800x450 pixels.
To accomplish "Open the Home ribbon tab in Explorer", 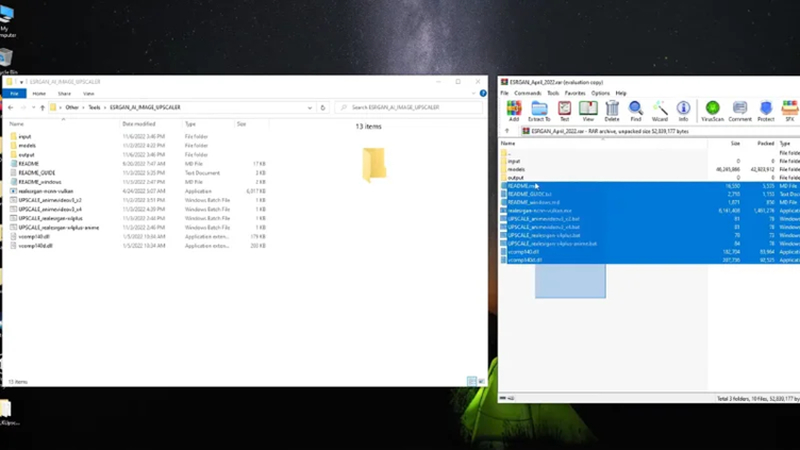I will pos(39,94).
